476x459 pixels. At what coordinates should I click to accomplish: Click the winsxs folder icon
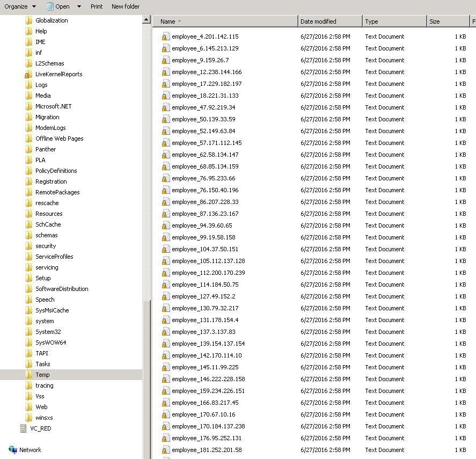[x=28, y=418]
